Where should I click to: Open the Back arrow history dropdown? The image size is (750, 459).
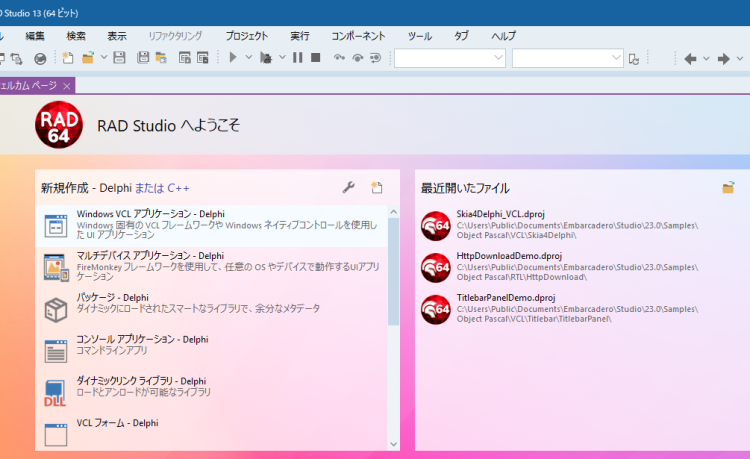pyautogui.click(x=706, y=58)
